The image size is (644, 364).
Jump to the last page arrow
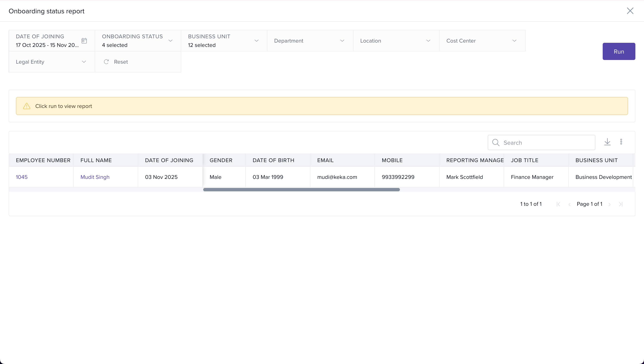621,204
